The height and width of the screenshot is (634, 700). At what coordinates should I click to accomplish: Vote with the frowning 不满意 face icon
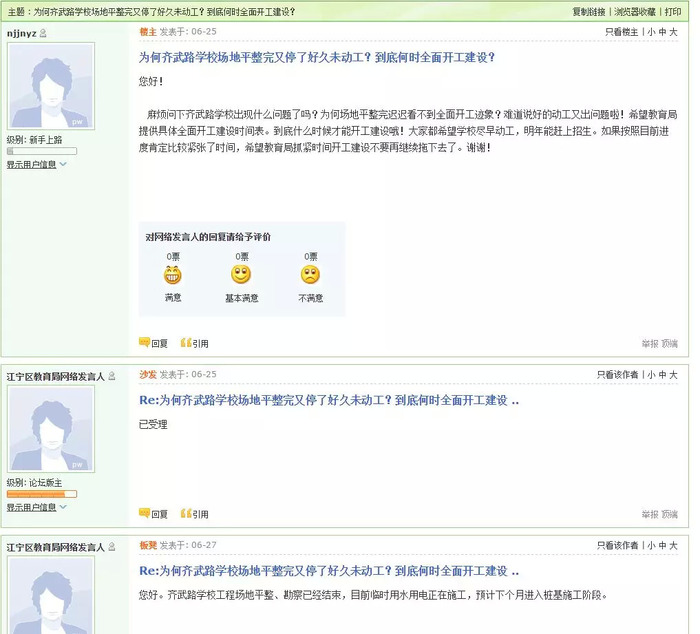click(x=310, y=275)
